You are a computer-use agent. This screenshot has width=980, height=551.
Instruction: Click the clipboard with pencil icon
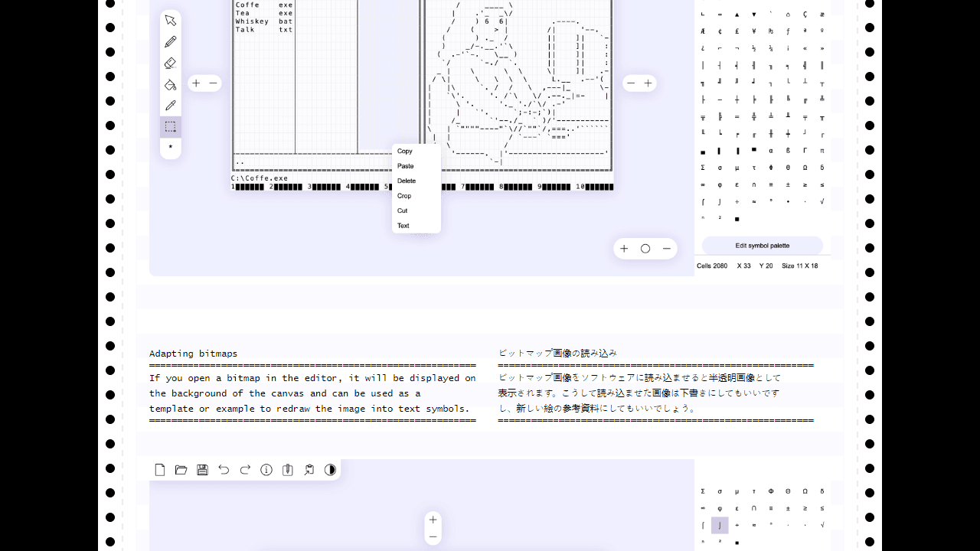288,470
